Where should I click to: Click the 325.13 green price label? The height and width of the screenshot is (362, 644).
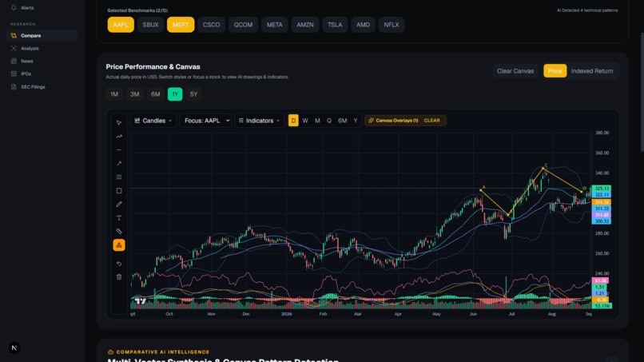click(x=602, y=188)
